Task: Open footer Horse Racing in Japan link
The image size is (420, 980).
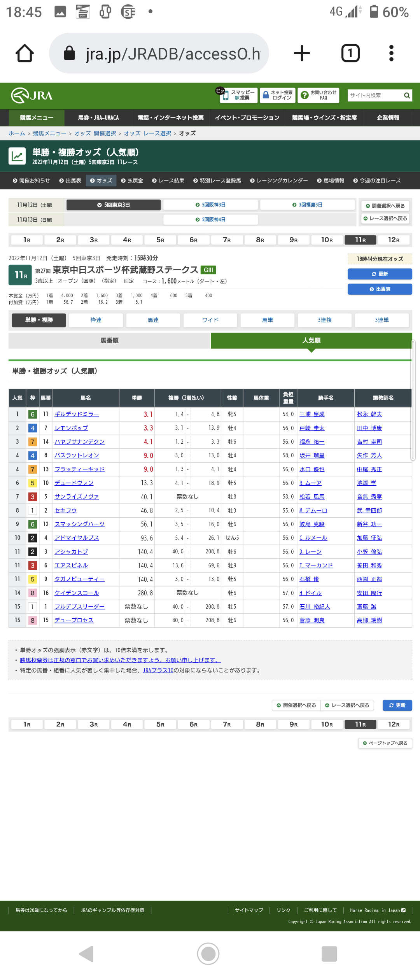Action: click(378, 910)
